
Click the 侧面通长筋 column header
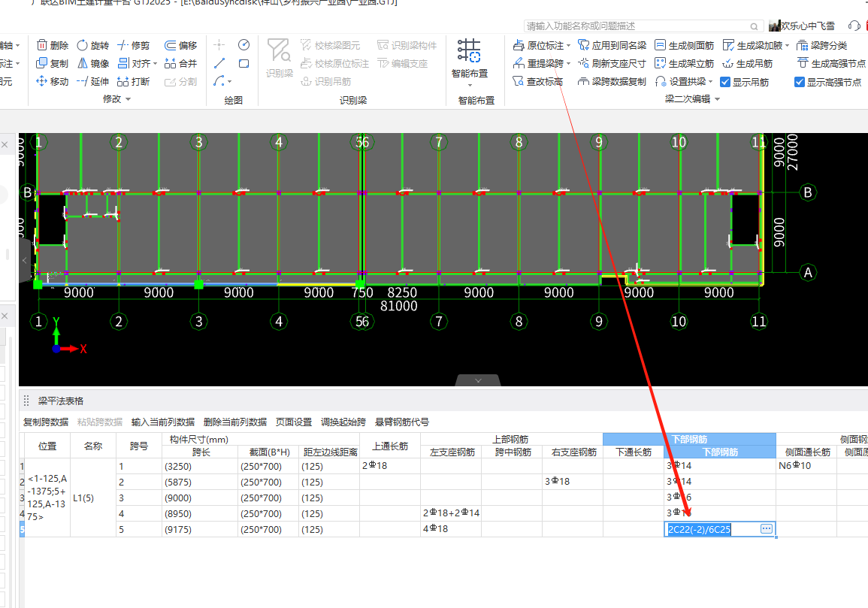click(807, 452)
